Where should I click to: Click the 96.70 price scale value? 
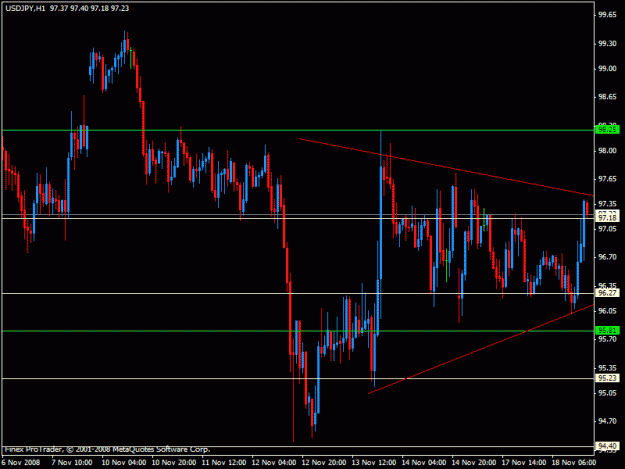607,257
